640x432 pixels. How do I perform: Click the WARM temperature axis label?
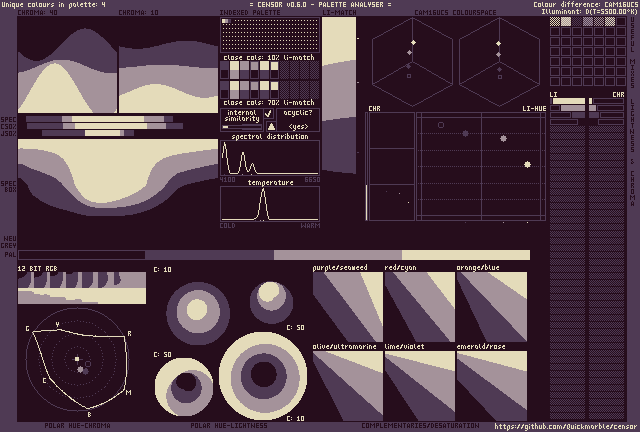click(x=310, y=225)
